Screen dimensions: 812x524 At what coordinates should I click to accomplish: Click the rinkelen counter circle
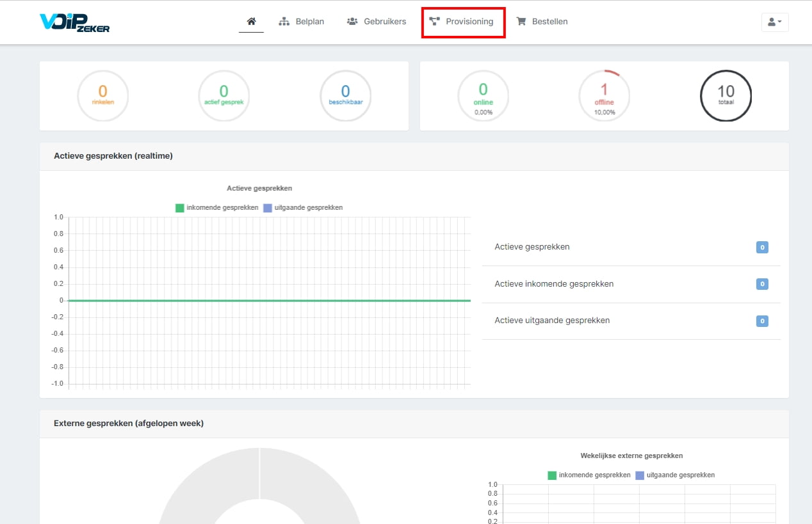coord(102,96)
